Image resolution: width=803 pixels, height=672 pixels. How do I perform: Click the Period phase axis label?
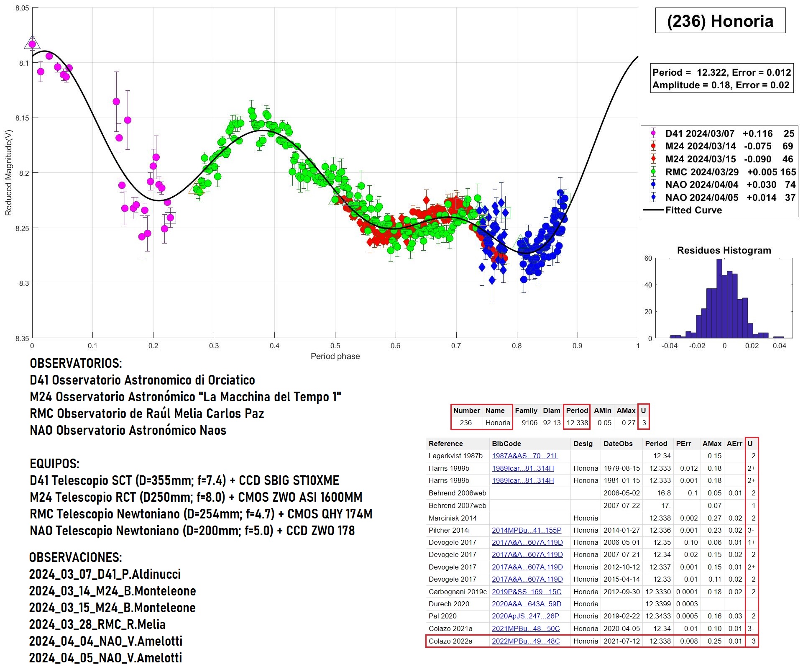point(335,356)
